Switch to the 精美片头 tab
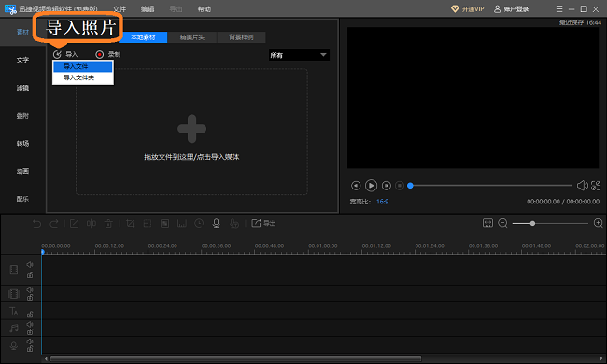Image resolution: width=607 pixels, height=364 pixels. click(x=192, y=37)
